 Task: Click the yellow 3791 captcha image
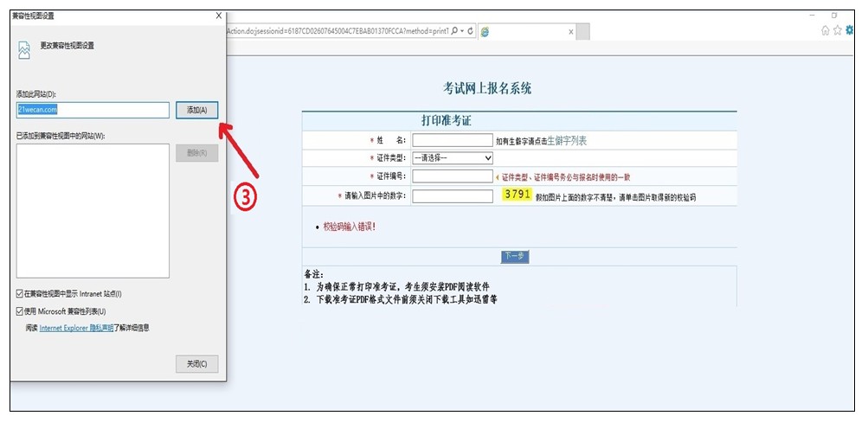coord(518,195)
